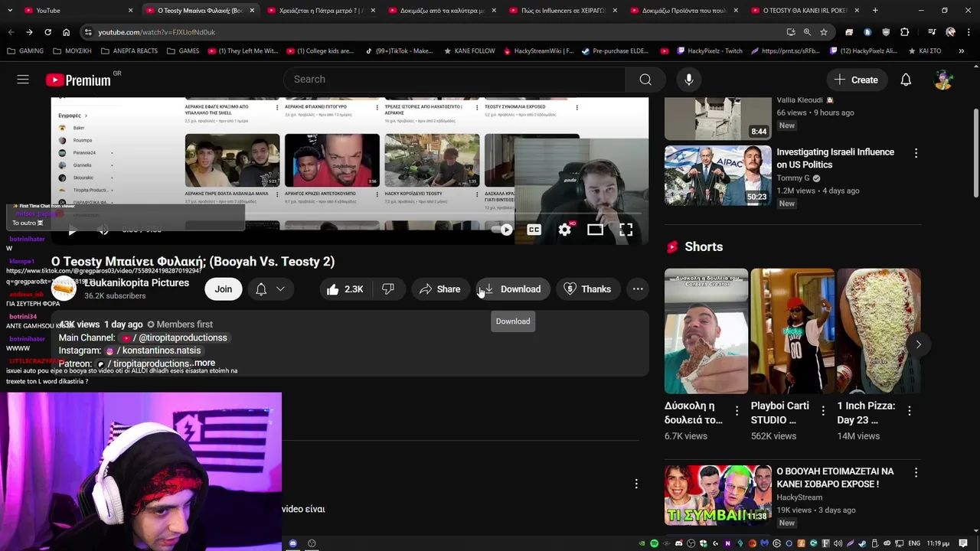Join the Loukanikopita Pictures channel
The width and height of the screenshot is (980, 551).
point(223,289)
